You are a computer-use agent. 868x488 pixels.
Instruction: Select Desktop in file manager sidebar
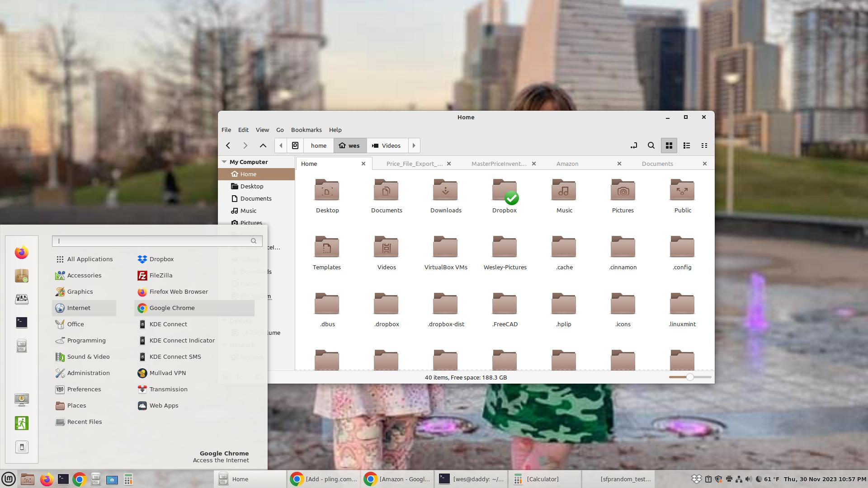pos(256,186)
